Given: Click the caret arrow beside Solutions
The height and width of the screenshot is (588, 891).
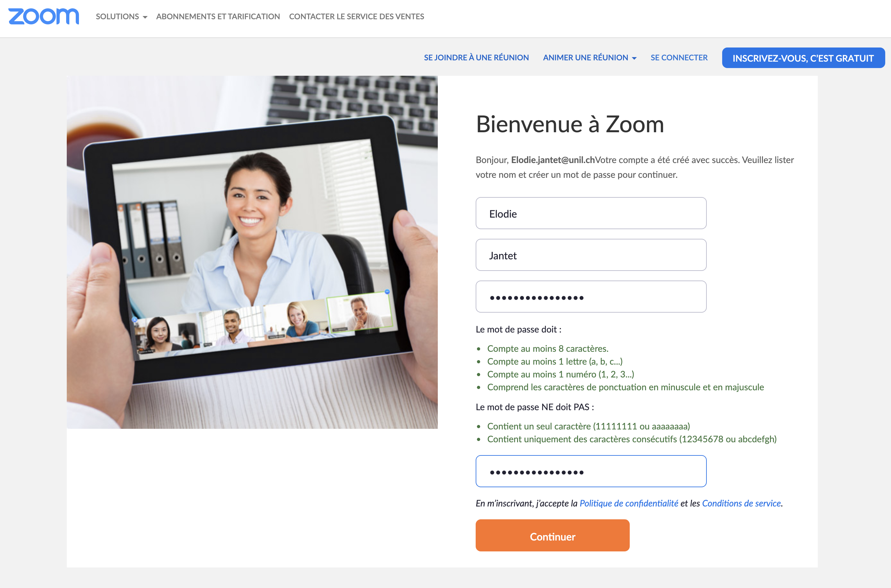Looking at the screenshot, I should point(145,17).
